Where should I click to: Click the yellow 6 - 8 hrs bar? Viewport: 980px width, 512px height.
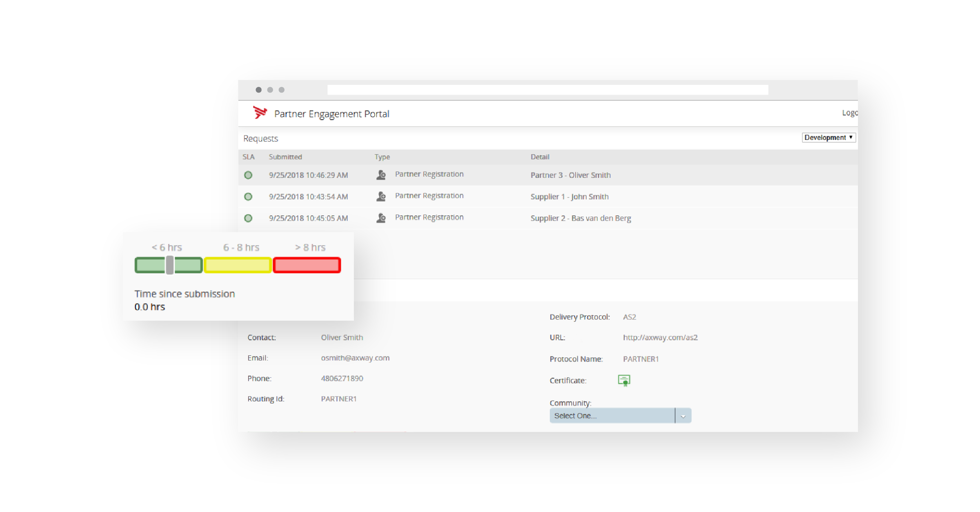pos(238,265)
